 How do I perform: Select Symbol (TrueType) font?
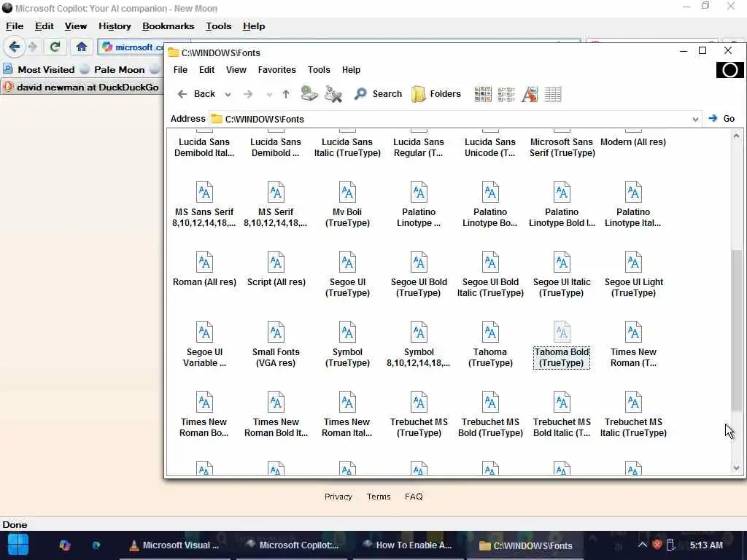pos(347,344)
